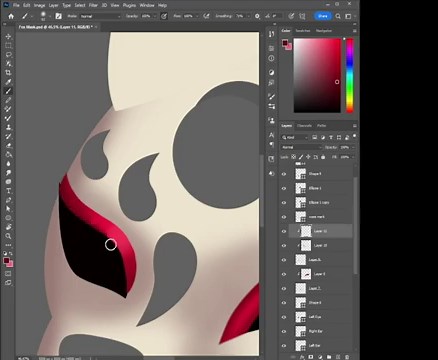Hide Layer 11 with eye icon
Viewport: 438px width, 360px height.
[x=284, y=231]
